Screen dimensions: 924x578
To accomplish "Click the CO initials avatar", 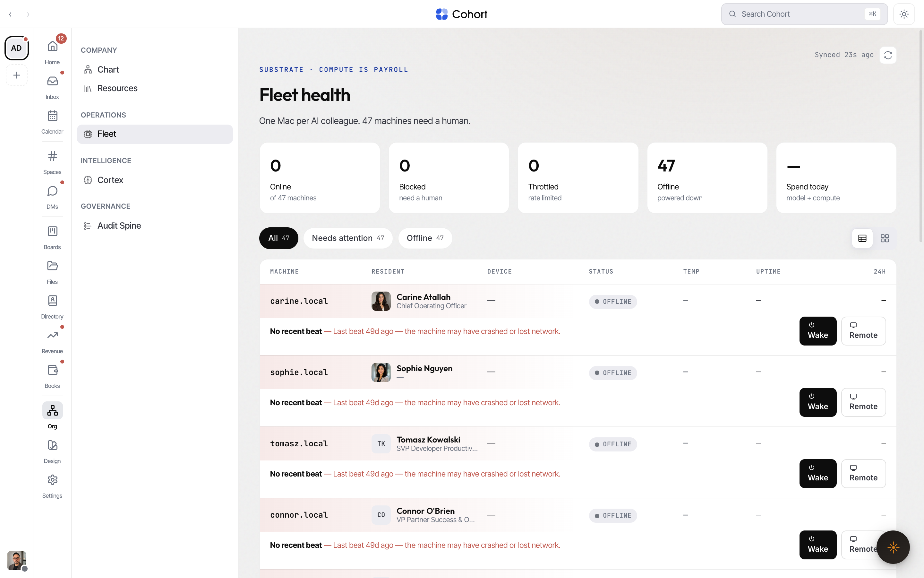I will 381,515.
